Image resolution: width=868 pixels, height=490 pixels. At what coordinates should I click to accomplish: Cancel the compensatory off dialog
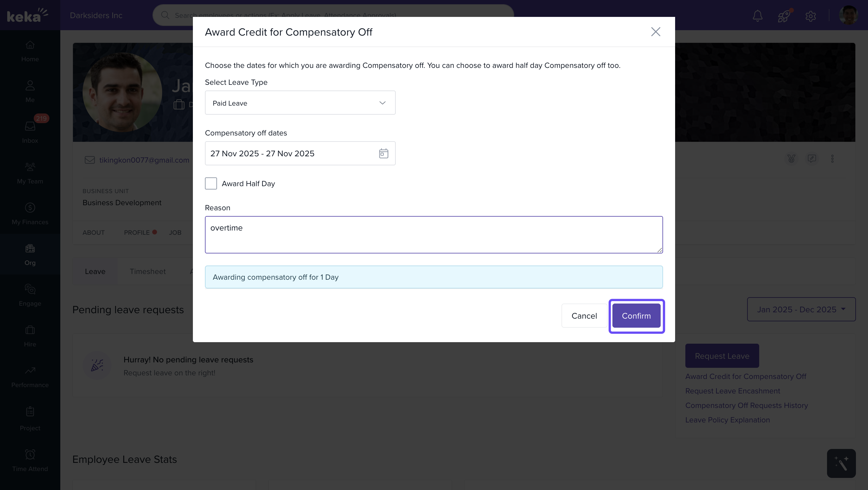[584, 316]
